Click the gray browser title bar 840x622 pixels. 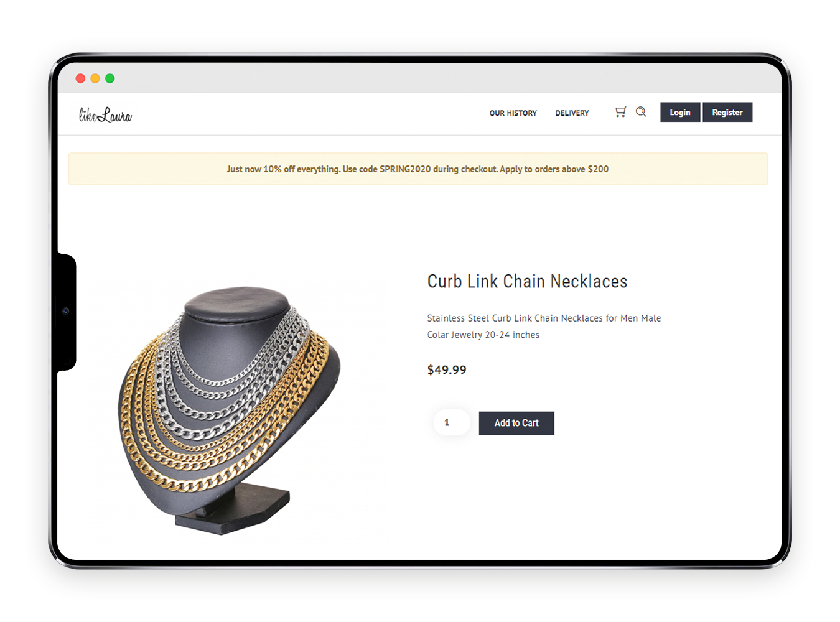click(x=419, y=78)
